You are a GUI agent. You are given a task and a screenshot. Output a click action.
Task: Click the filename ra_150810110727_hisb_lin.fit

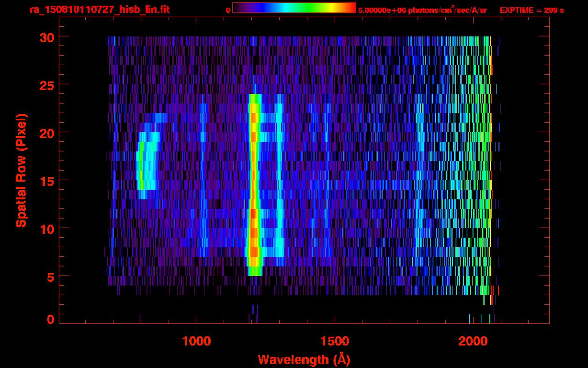(99, 10)
